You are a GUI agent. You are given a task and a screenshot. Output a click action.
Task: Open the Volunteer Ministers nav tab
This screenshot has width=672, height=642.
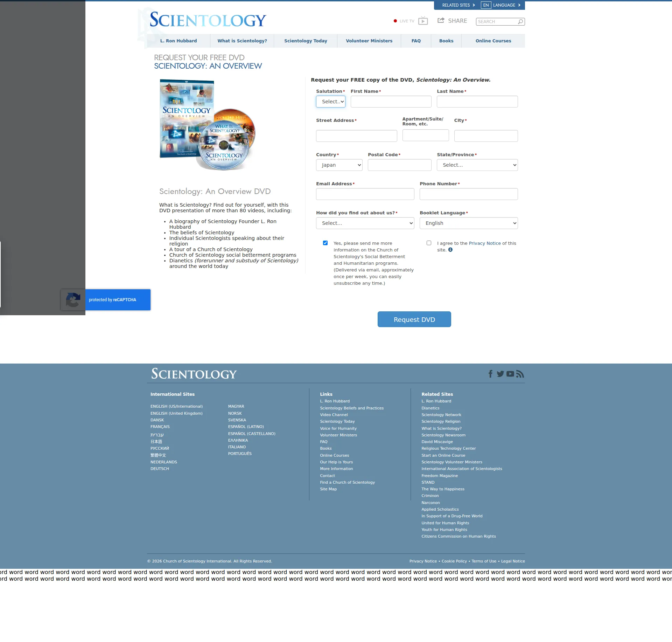369,41
